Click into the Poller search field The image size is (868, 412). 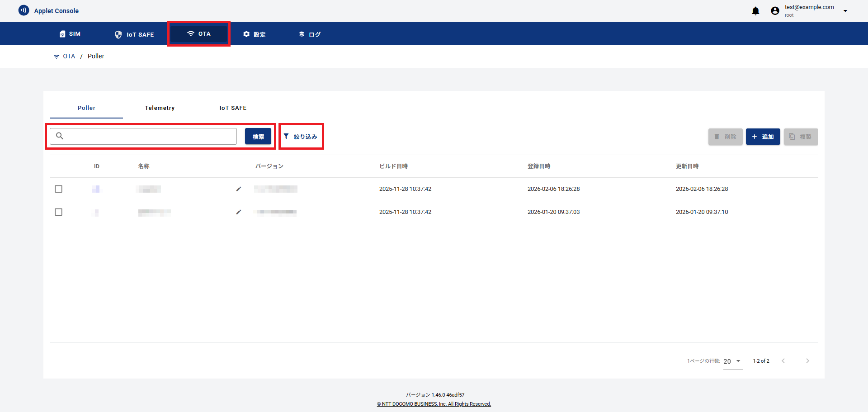(x=149, y=136)
